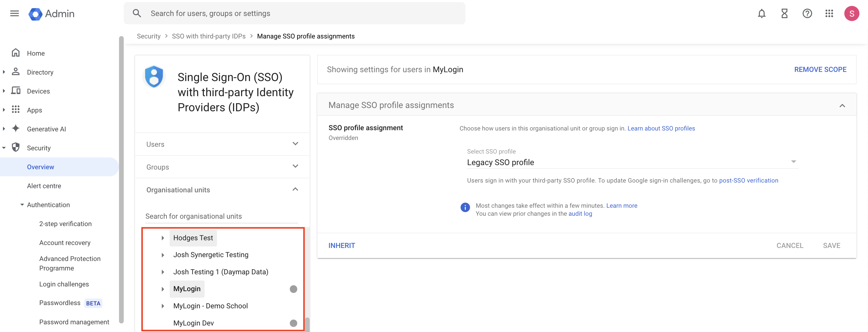
Task: Expand the Josh Synergetic Testing unit
Action: 163,255
